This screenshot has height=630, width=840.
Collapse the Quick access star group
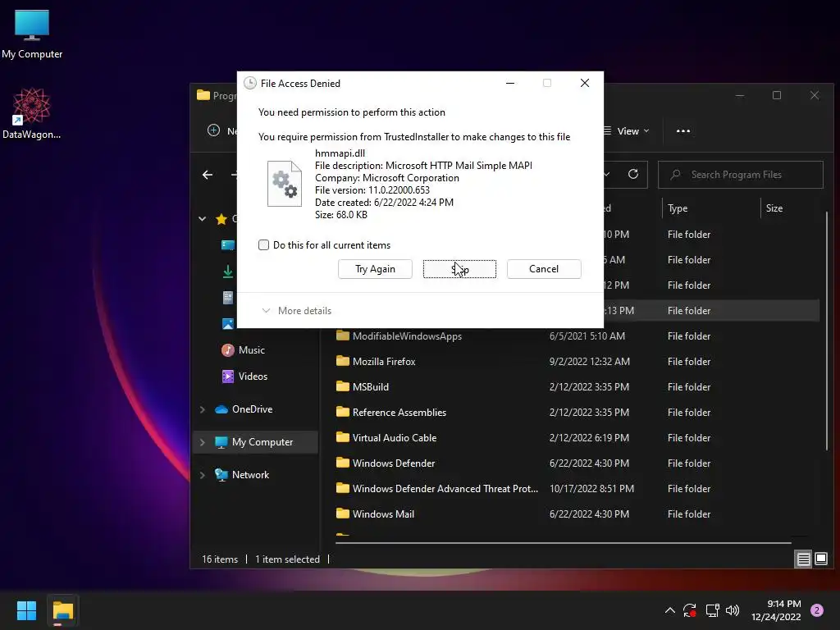click(x=203, y=218)
